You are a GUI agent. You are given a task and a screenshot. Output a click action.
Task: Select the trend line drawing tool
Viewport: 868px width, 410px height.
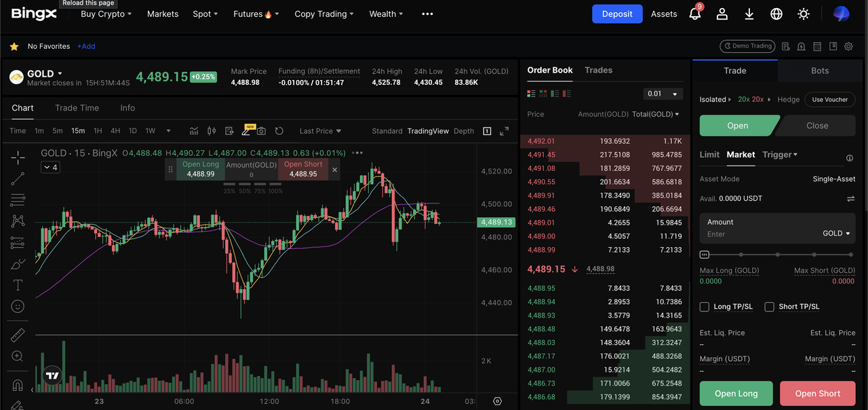[x=18, y=179]
